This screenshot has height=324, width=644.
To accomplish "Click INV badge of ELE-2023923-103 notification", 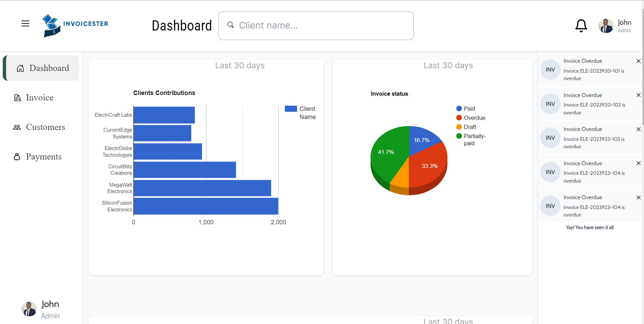I will [x=550, y=138].
